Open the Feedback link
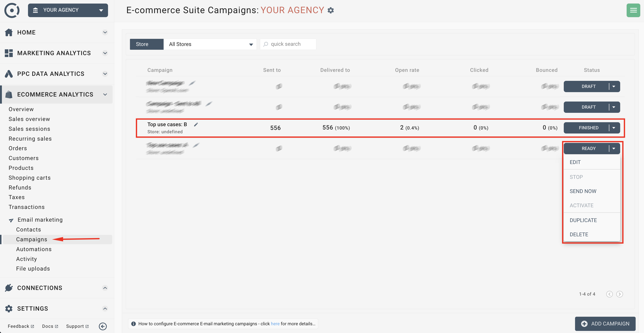This screenshot has width=644, height=333. click(x=21, y=326)
